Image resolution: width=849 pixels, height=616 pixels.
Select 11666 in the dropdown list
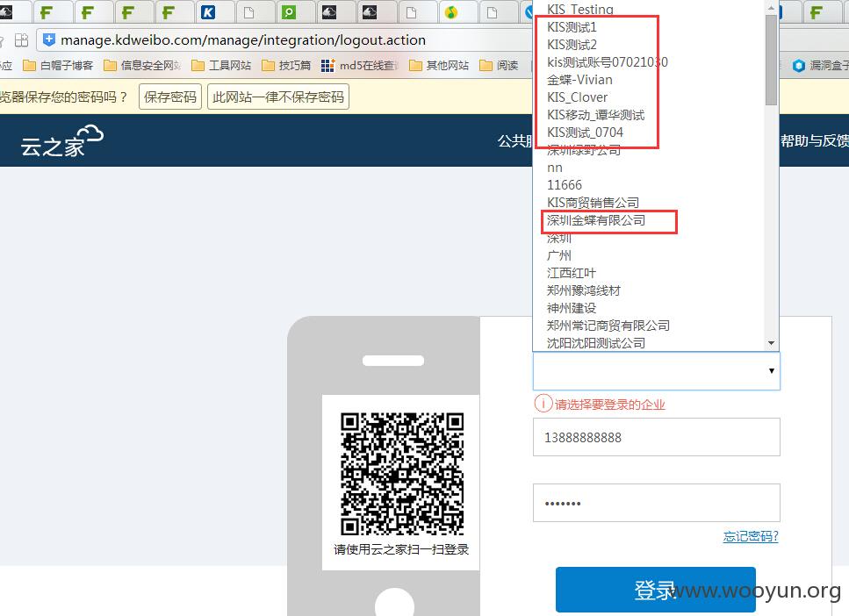tap(565, 185)
